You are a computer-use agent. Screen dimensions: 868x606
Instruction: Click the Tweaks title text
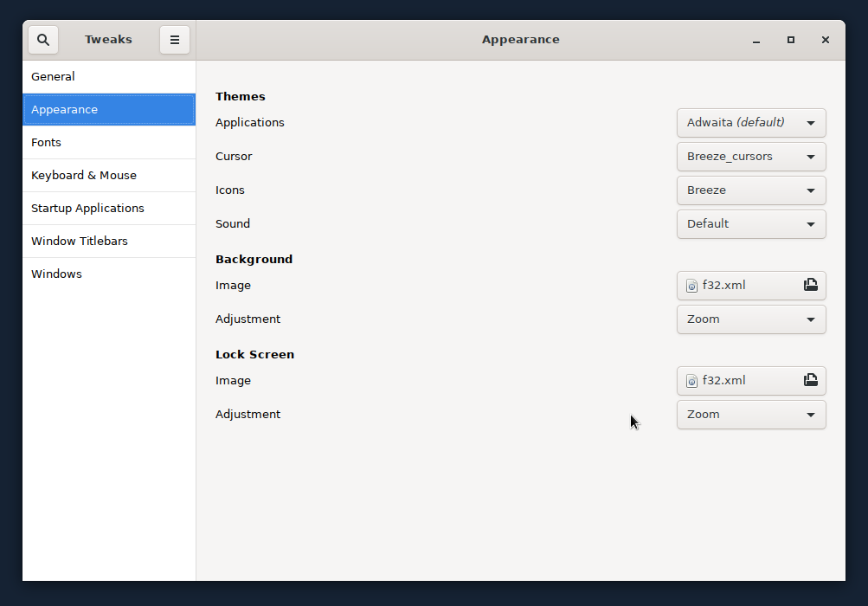pyautogui.click(x=108, y=40)
